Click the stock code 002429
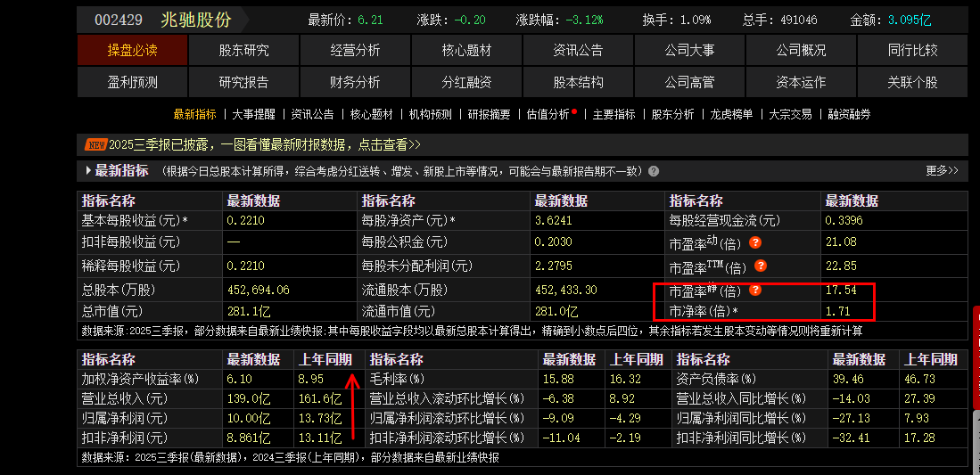The height and width of the screenshot is (475, 980). [x=119, y=20]
